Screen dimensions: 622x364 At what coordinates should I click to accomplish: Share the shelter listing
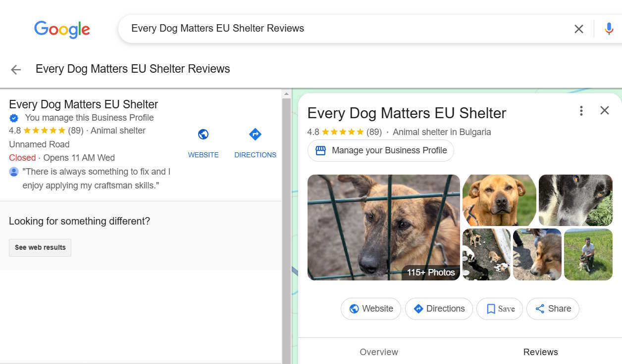click(x=553, y=309)
